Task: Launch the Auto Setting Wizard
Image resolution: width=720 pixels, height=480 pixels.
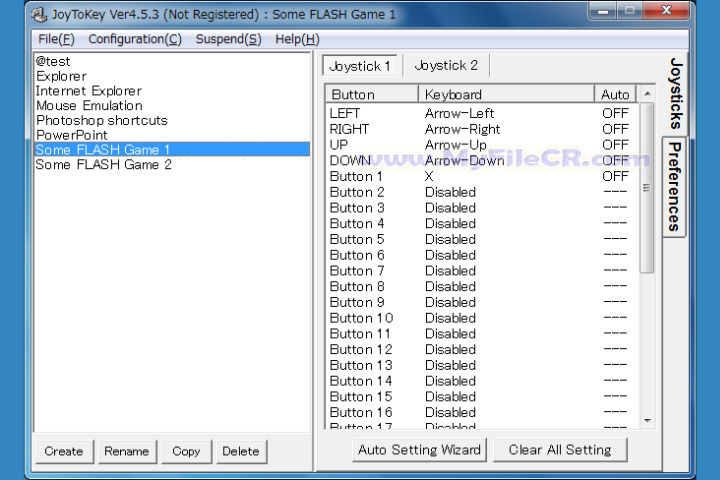Action: click(x=419, y=450)
